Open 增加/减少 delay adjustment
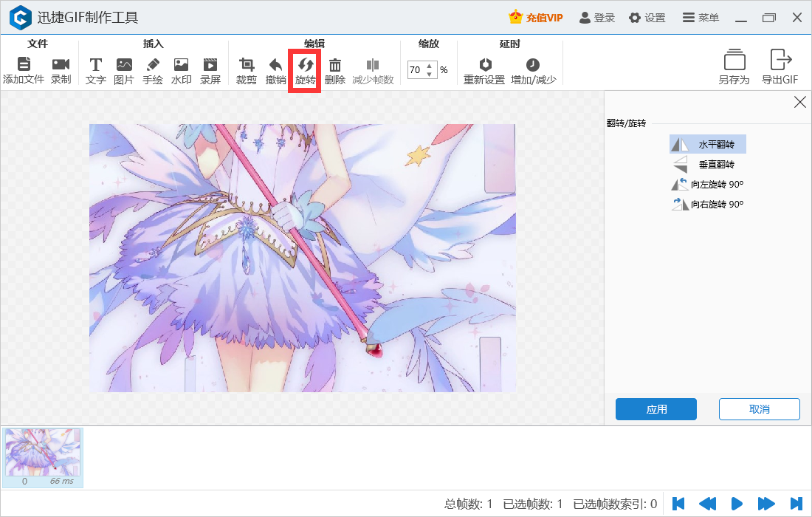 (x=534, y=71)
